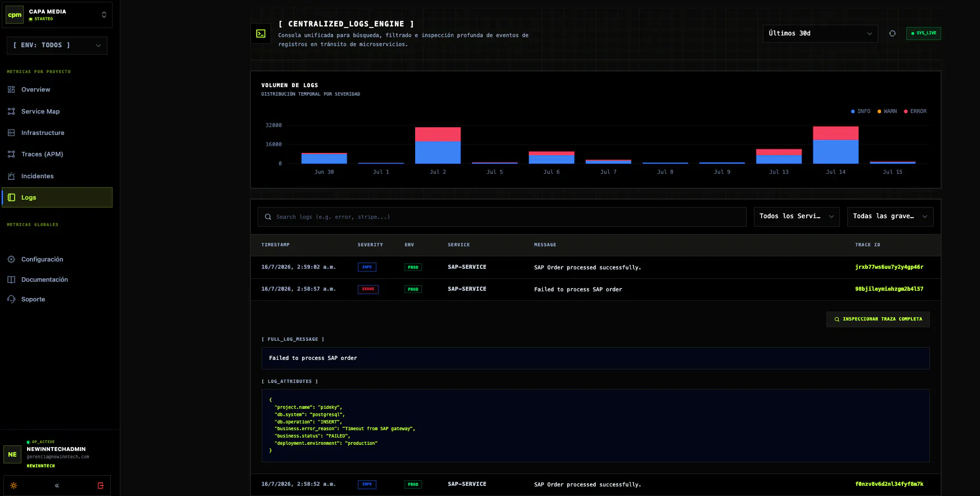The width and height of the screenshot is (980, 496).
Task: Click INFO badge in 2:59:02 row
Action: (x=367, y=267)
